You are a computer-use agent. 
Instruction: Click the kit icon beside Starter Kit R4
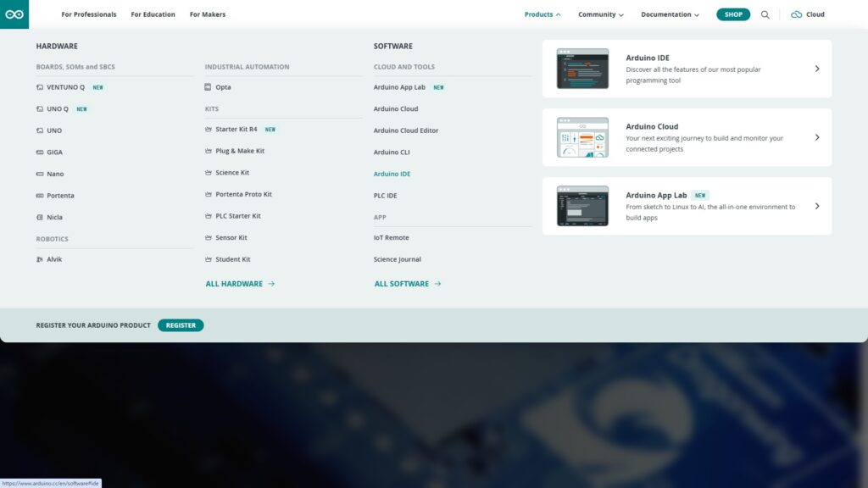point(209,130)
